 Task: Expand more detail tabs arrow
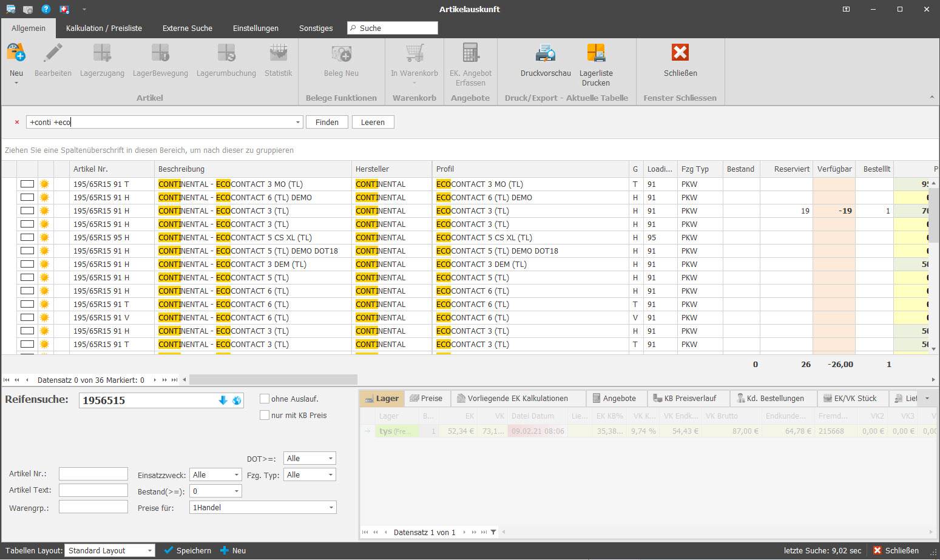pyautogui.click(x=927, y=398)
